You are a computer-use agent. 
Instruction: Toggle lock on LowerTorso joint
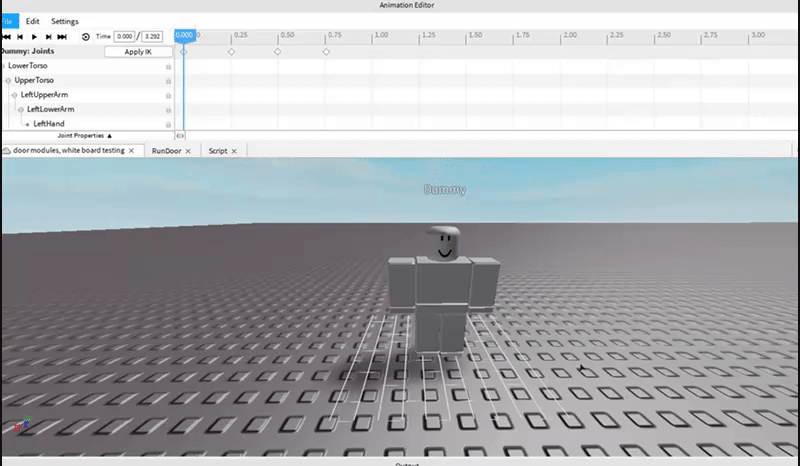(168, 66)
